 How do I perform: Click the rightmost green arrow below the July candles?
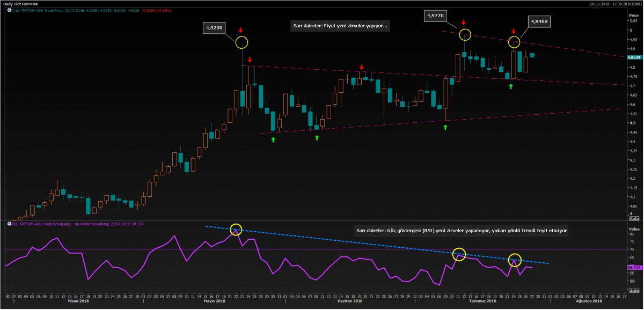tap(511, 86)
